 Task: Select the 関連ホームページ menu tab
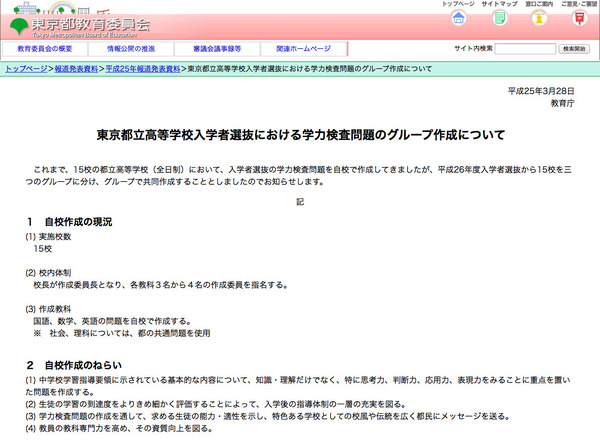tap(303, 49)
